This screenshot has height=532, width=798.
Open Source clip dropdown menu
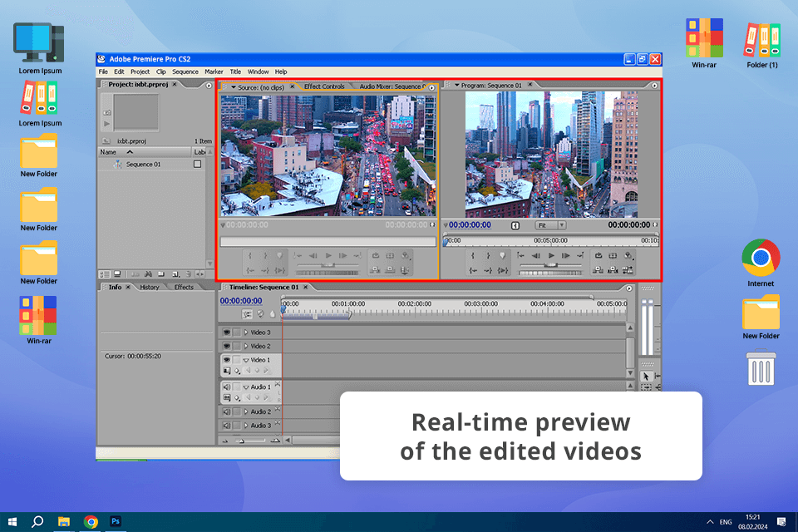pyautogui.click(x=234, y=87)
